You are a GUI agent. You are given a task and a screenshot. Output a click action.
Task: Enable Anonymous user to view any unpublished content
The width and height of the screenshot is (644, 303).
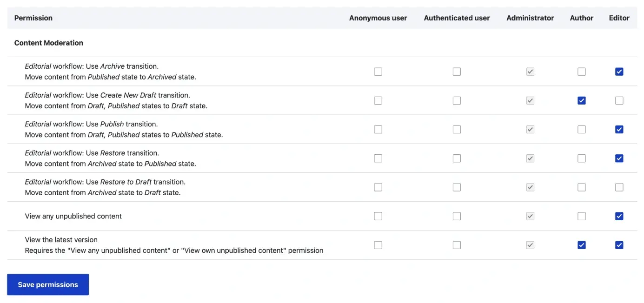(x=378, y=216)
